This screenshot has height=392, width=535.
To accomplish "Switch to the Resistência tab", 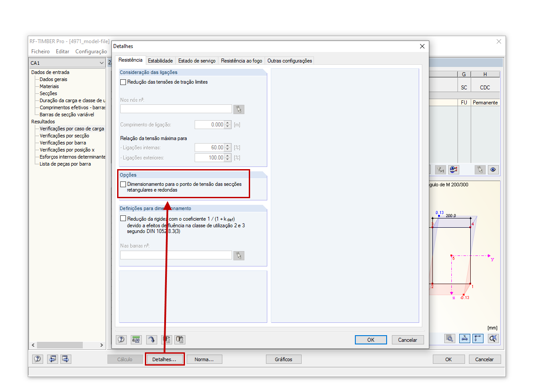I will coord(130,60).
